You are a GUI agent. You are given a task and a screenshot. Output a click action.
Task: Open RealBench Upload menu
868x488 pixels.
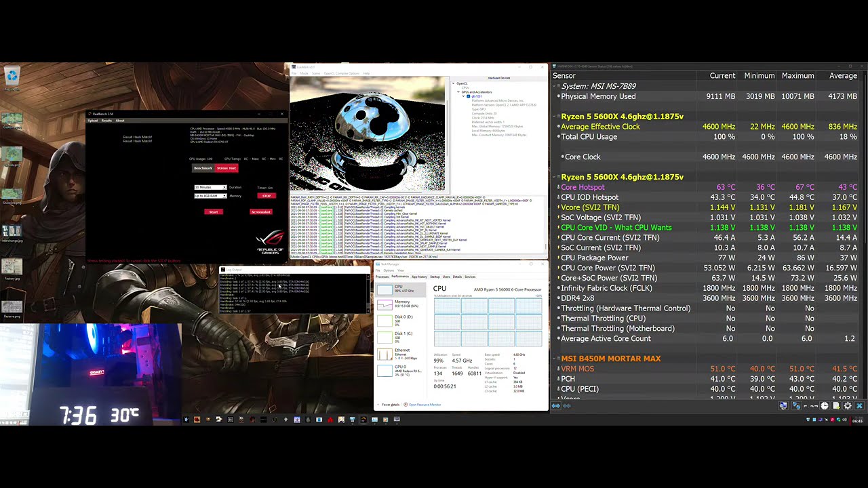click(x=93, y=121)
